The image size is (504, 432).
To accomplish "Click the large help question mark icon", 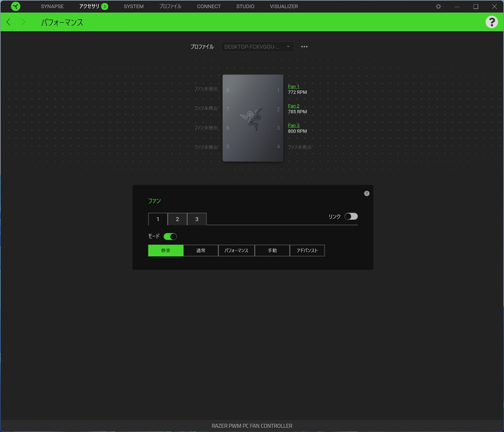I will coord(491,22).
